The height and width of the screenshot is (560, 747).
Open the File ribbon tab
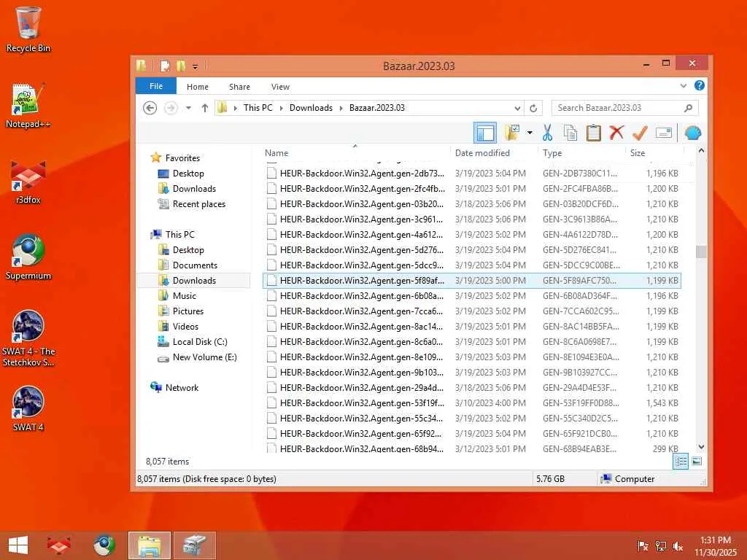(x=156, y=86)
